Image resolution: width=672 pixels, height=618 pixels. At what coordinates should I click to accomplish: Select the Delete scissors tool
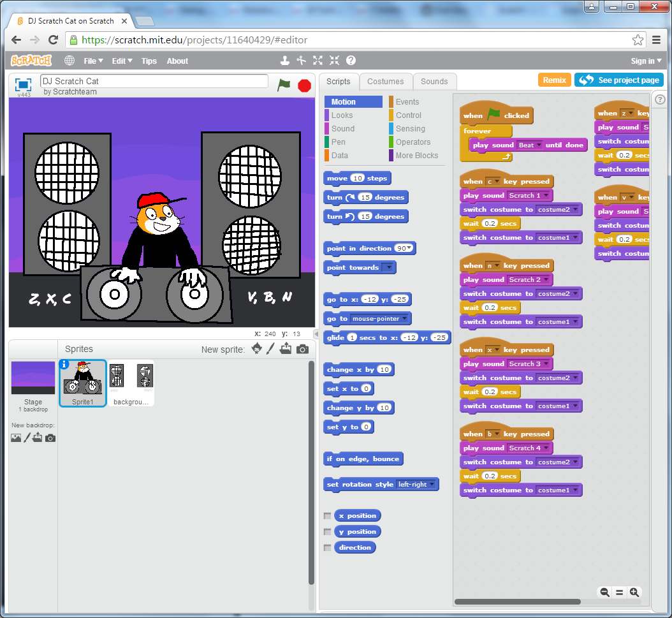(x=302, y=61)
